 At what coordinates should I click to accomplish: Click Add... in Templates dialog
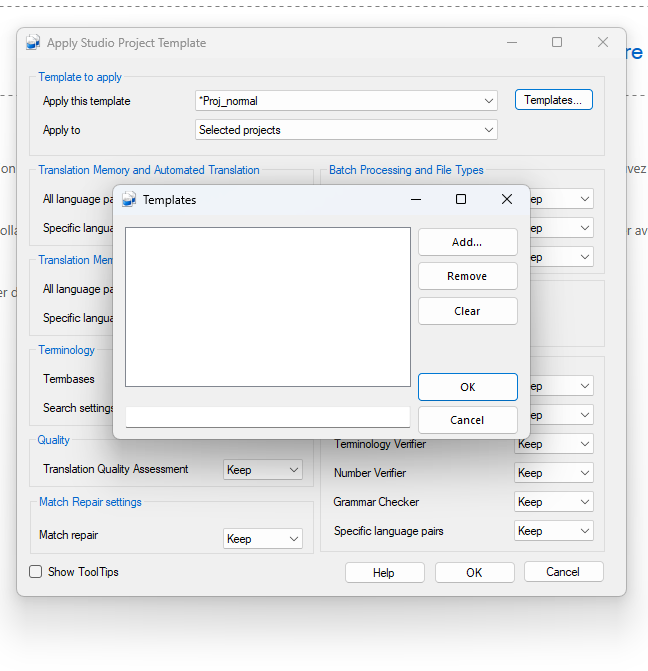pyautogui.click(x=467, y=242)
